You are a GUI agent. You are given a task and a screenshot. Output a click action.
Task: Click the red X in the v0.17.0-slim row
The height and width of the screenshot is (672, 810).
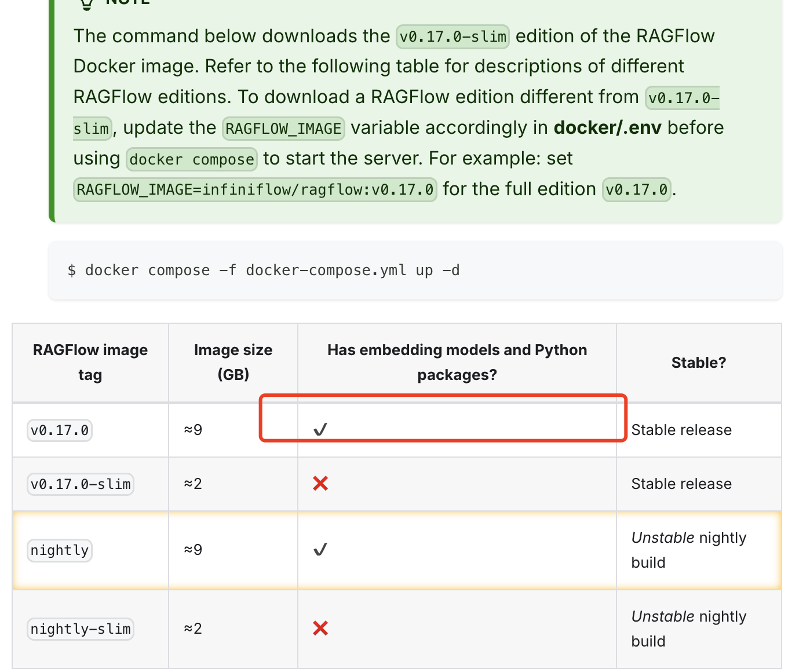coord(320,483)
